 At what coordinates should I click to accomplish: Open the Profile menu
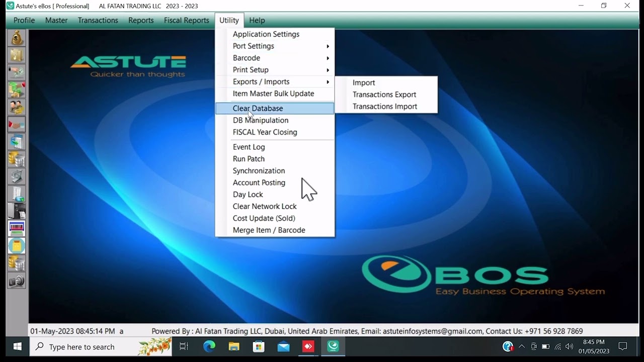(x=24, y=20)
